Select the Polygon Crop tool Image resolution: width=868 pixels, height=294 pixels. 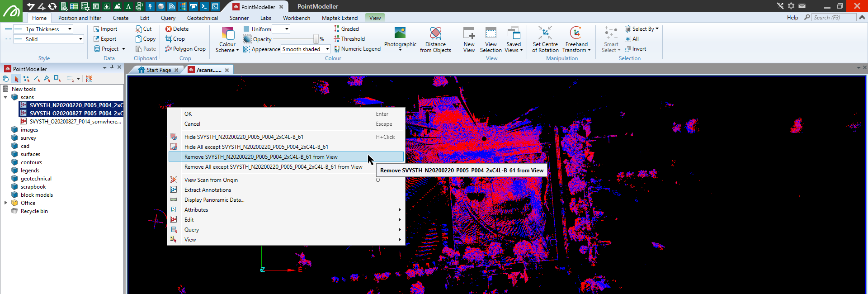185,49
